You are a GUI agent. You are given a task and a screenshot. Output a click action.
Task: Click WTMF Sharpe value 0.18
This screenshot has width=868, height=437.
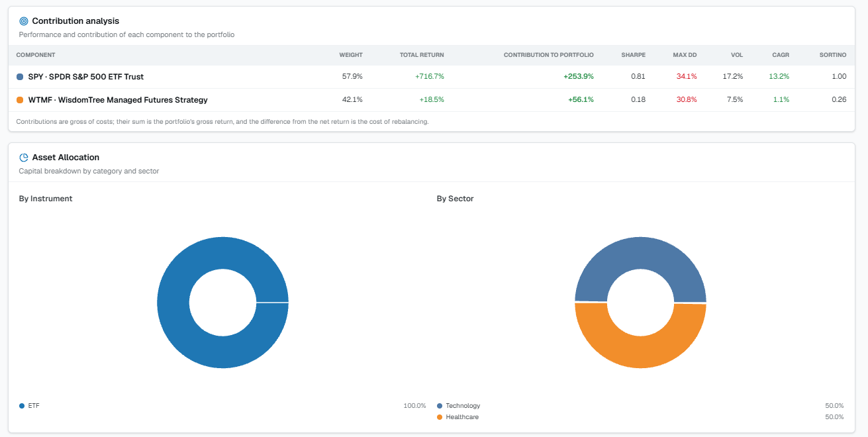pyautogui.click(x=638, y=100)
